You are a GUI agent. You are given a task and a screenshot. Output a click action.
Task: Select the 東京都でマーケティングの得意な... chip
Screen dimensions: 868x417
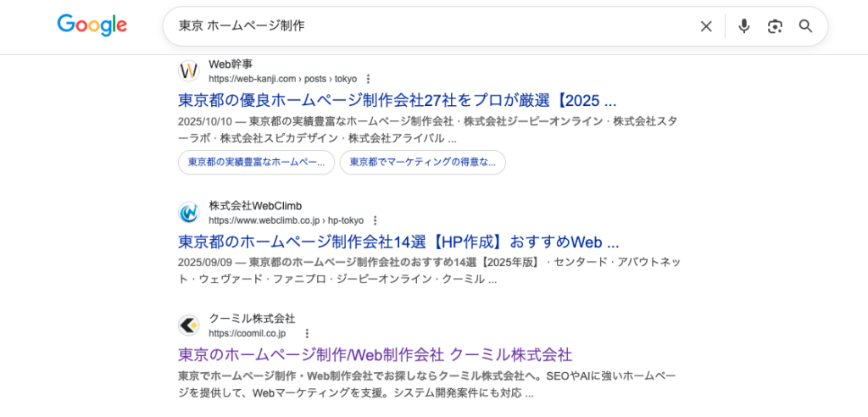pos(422,162)
